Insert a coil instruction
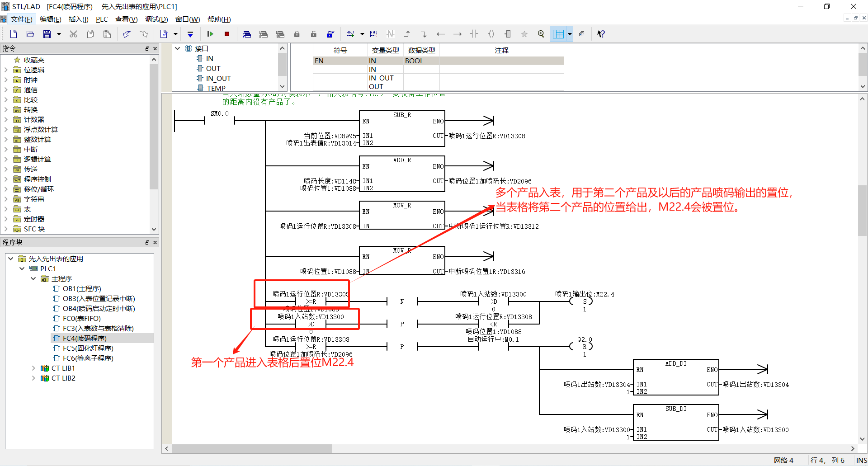Image resolution: width=868 pixels, height=466 pixels. coord(491,34)
